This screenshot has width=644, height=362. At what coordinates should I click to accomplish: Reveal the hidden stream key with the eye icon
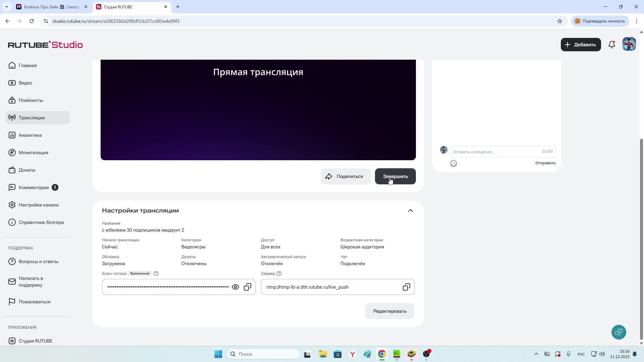coord(235,287)
